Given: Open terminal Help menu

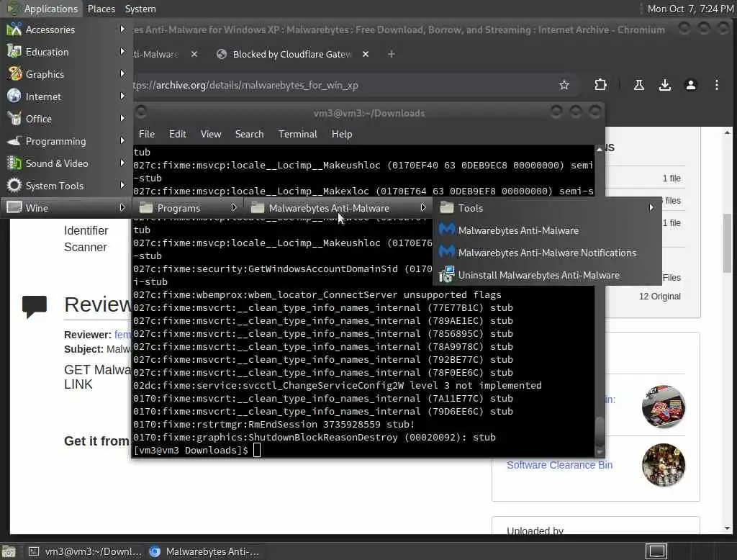Looking at the screenshot, I should (x=342, y=134).
